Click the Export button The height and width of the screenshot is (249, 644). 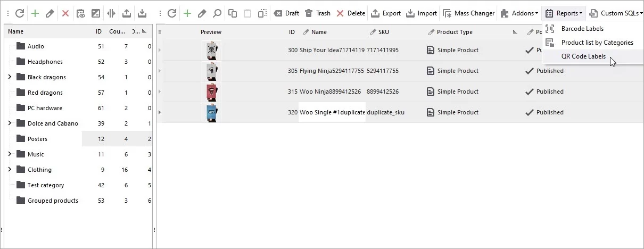coord(386,13)
